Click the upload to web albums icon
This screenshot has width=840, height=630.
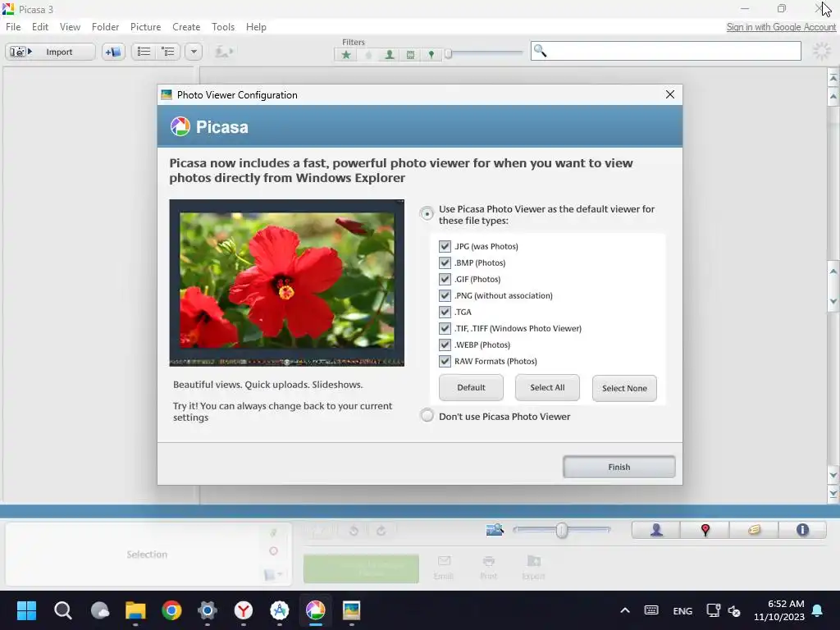(224, 52)
